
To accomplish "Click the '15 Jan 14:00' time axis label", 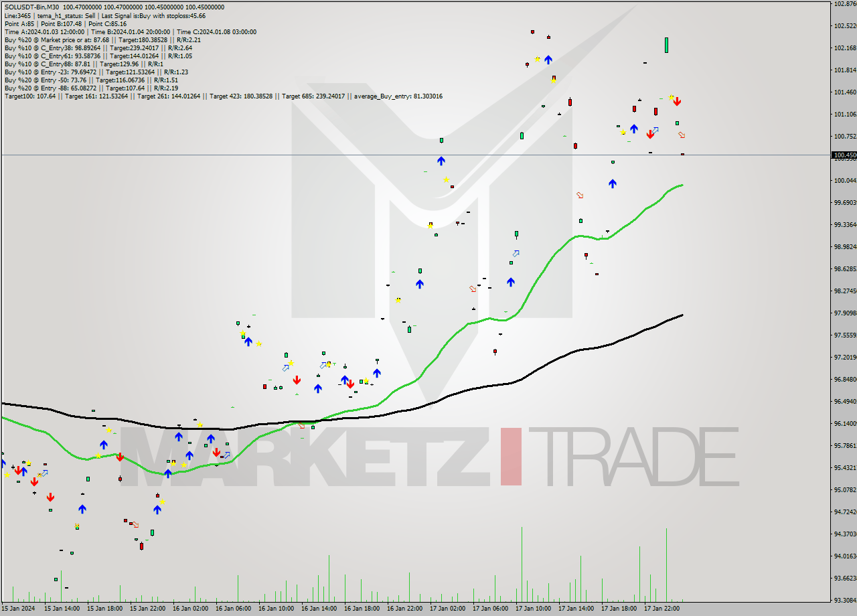I will click(x=62, y=609).
